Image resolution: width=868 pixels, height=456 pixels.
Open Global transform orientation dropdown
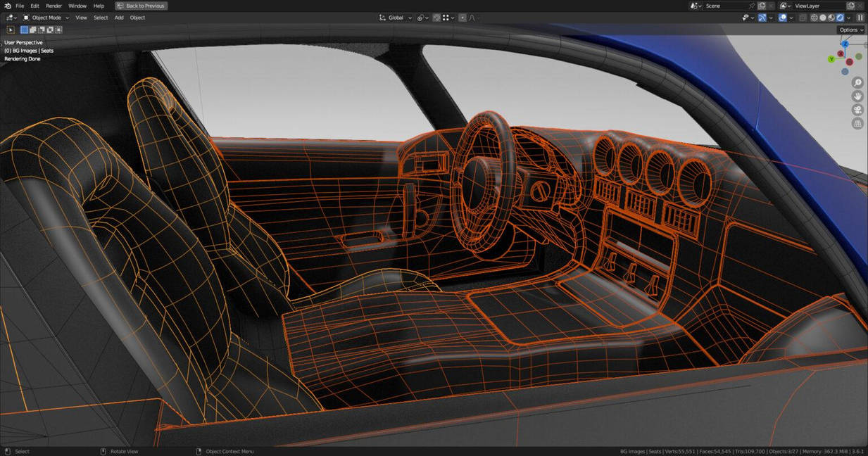coord(396,18)
